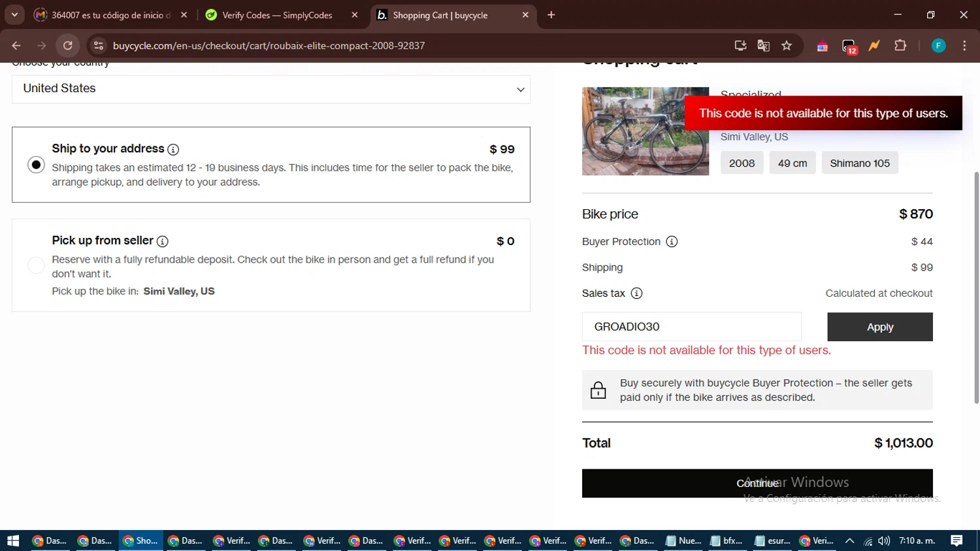Click the $ 870 bike price value
The image size is (980, 551).
tap(916, 214)
